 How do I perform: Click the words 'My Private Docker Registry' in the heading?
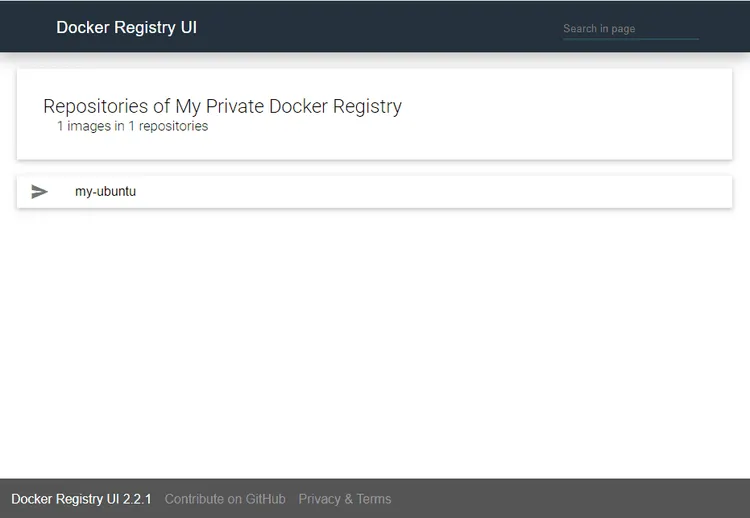pos(289,106)
